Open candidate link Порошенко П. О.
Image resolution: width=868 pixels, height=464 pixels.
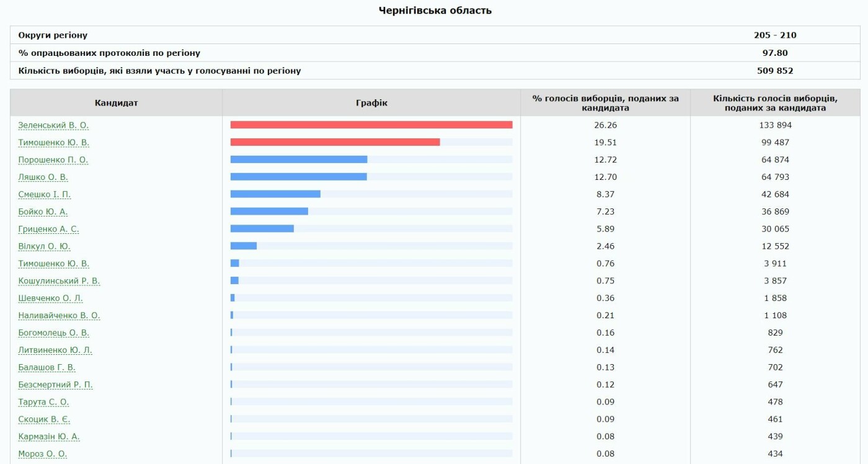53,160
